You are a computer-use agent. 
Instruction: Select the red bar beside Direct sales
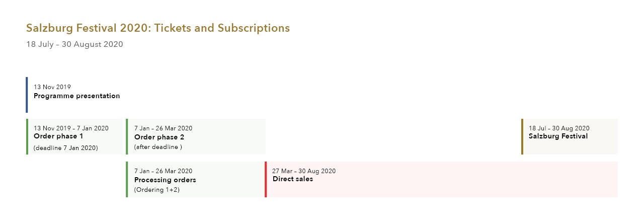[x=266, y=179]
